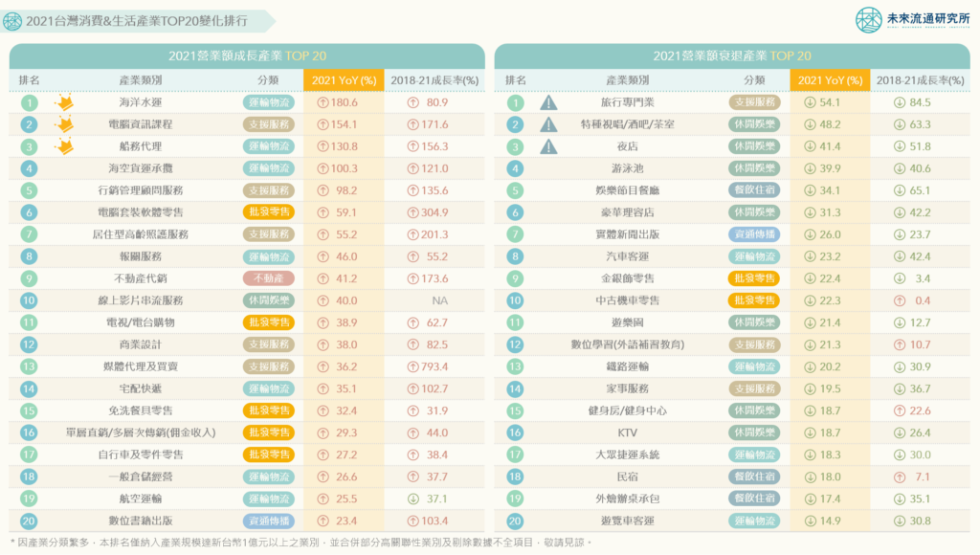Click the NA value in 線上影片串流服務 row
980x555 pixels.
coord(439,300)
